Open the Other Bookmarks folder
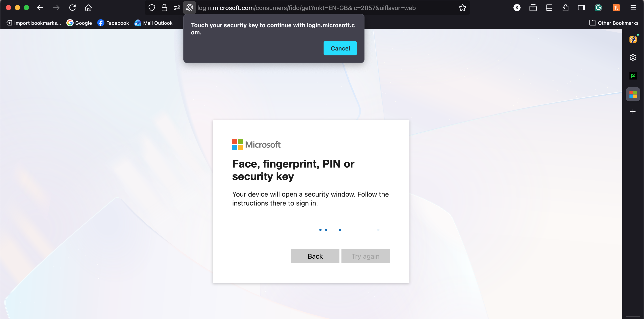The width and height of the screenshot is (644, 319). click(x=614, y=23)
